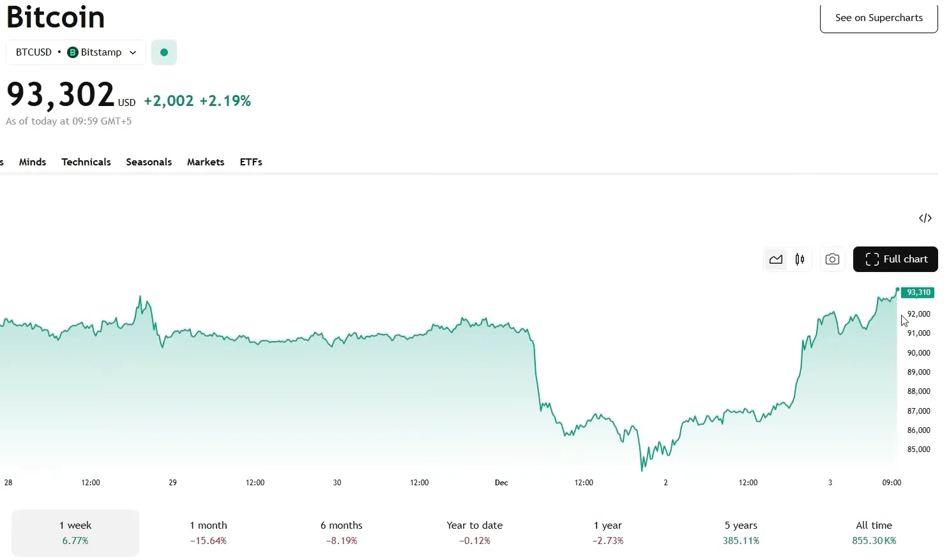The width and height of the screenshot is (949, 560).
Task: Click the Bitstamp exchange logo
Action: point(73,52)
